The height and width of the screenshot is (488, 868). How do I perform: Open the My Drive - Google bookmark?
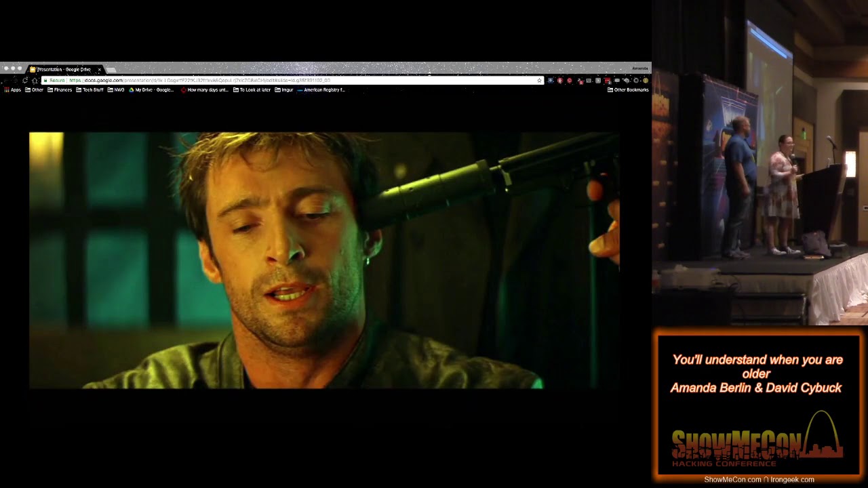151,89
